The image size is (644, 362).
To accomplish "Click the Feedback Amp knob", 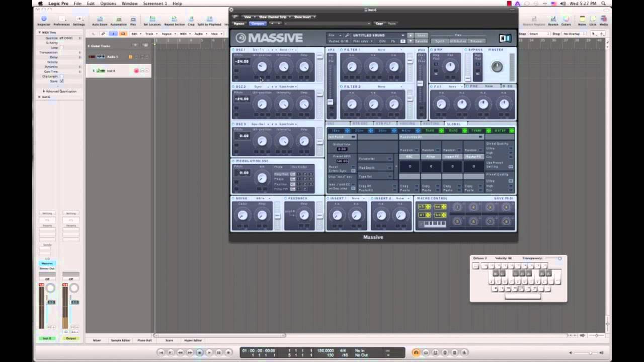I will pyautogui.click(x=304, y=215).
